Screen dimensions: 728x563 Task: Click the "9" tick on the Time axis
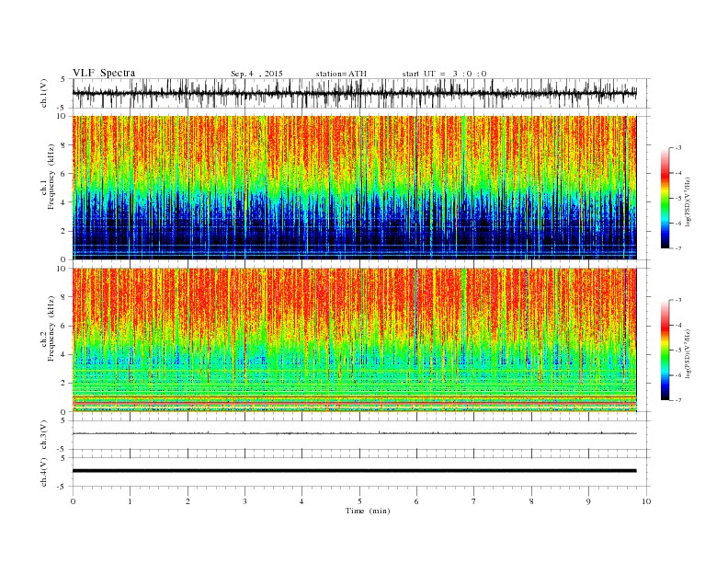pos(588,501)
